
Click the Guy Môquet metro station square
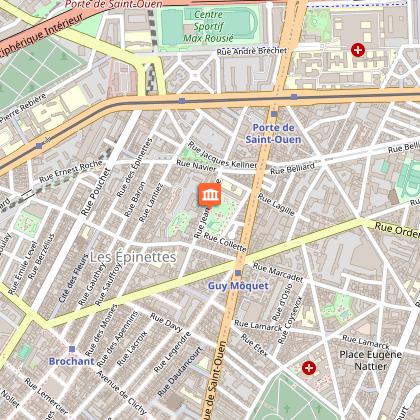[238, 273]
